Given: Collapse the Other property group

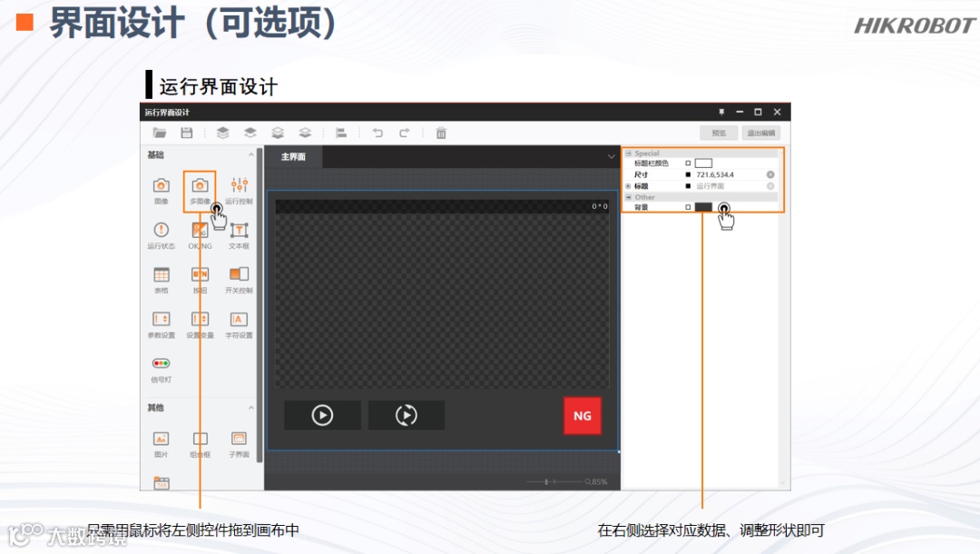Looking at the screenshot, I should pos(629,196).
